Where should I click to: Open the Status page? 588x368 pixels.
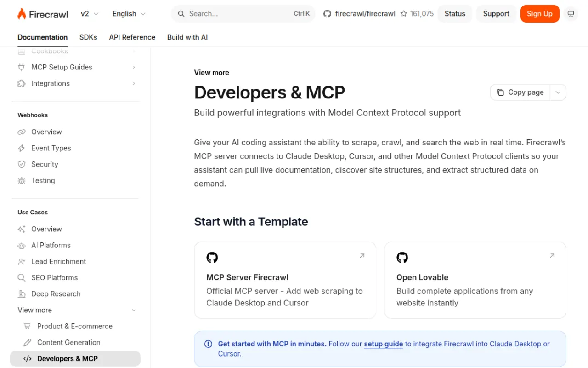pos(455,14)
